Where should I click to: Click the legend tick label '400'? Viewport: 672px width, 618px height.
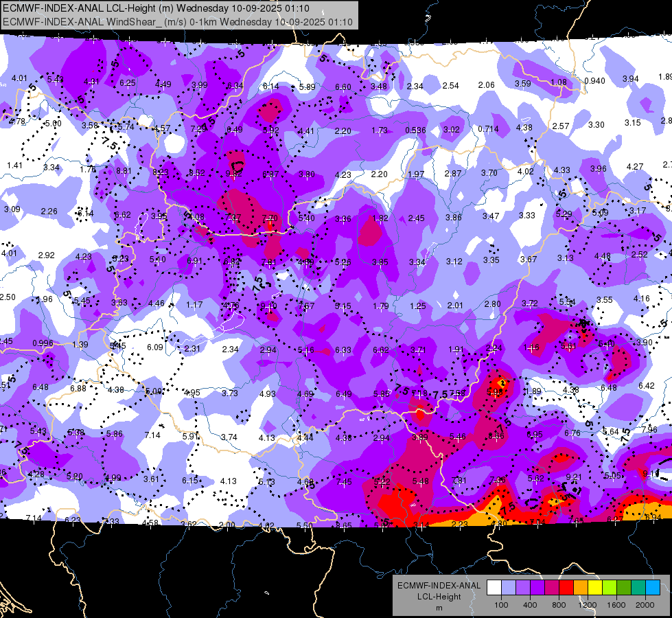(x=530, y=605)
